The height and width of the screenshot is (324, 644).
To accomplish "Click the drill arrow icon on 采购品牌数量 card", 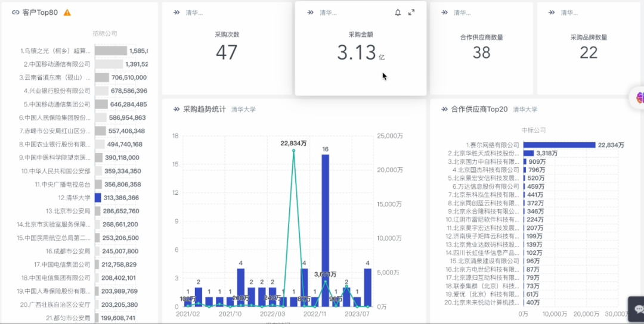I will click(552, 13).
